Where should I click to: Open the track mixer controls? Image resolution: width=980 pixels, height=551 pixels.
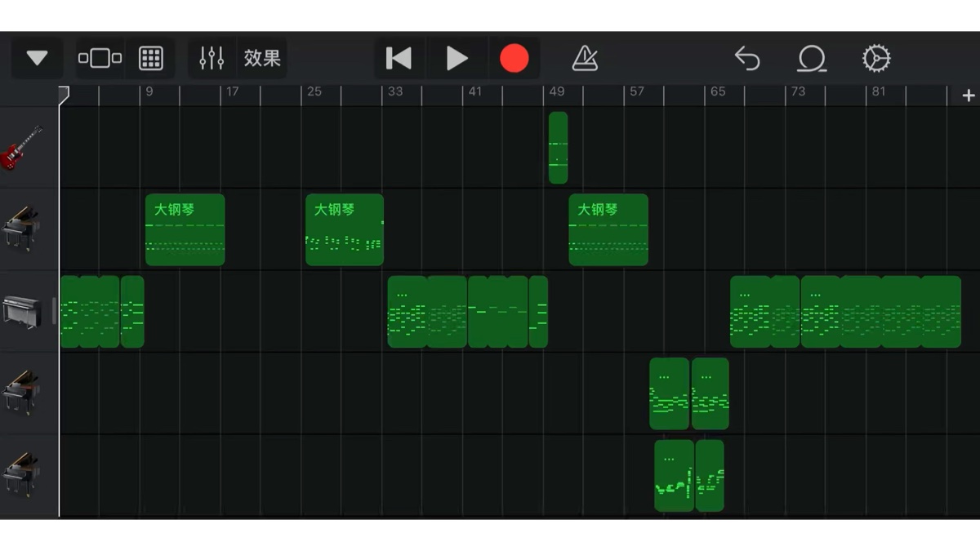pos(212,58)
